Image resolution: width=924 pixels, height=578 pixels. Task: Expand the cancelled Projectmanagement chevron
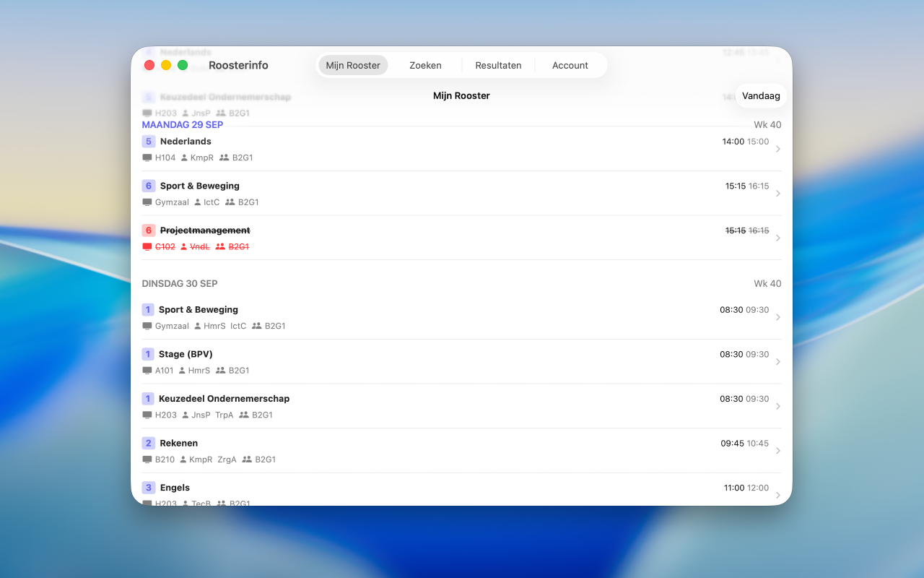pyautogui.click(x=778, y=238)
